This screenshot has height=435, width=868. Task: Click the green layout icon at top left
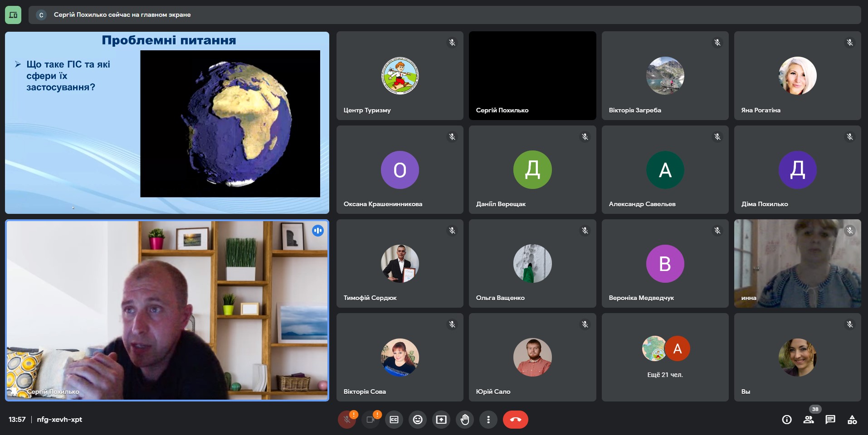13,15
